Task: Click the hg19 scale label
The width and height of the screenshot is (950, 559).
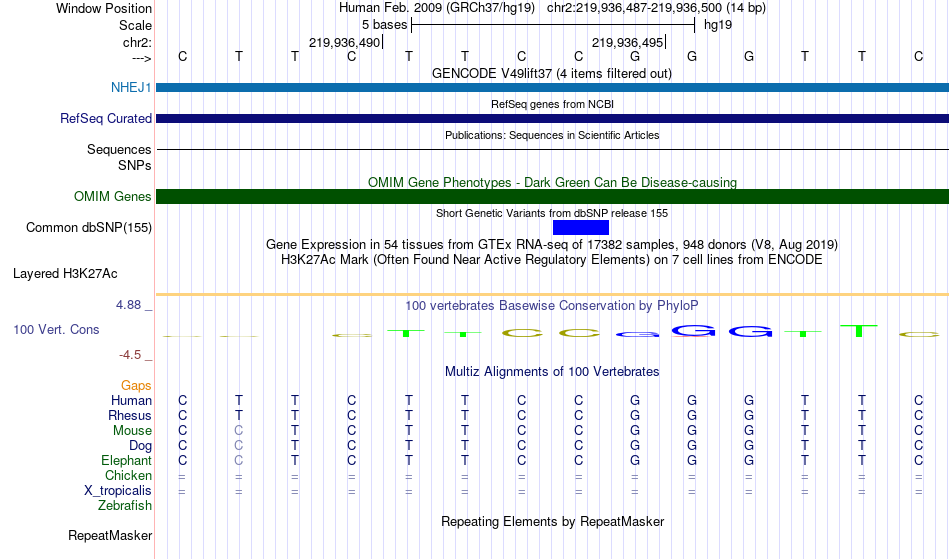Action: point(718,25)
